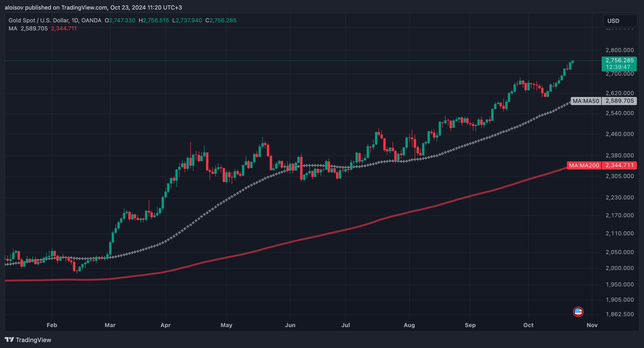The image size is (644, 348).
Task: Click the 2,800.000 price axis level
Action: tap(620, 50)
